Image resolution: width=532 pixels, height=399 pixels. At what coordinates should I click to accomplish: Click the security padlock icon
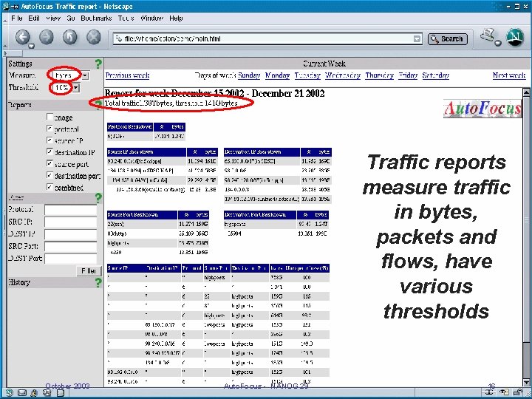518,392
